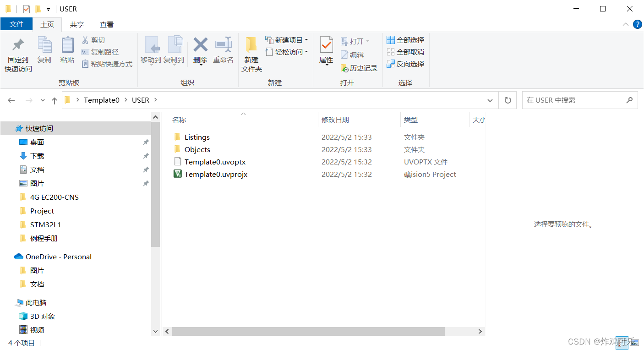The width and height of the screenshot is (644, 350).
Task: Click the Edit (编辑) ribbon button
Action: (352, 55)
